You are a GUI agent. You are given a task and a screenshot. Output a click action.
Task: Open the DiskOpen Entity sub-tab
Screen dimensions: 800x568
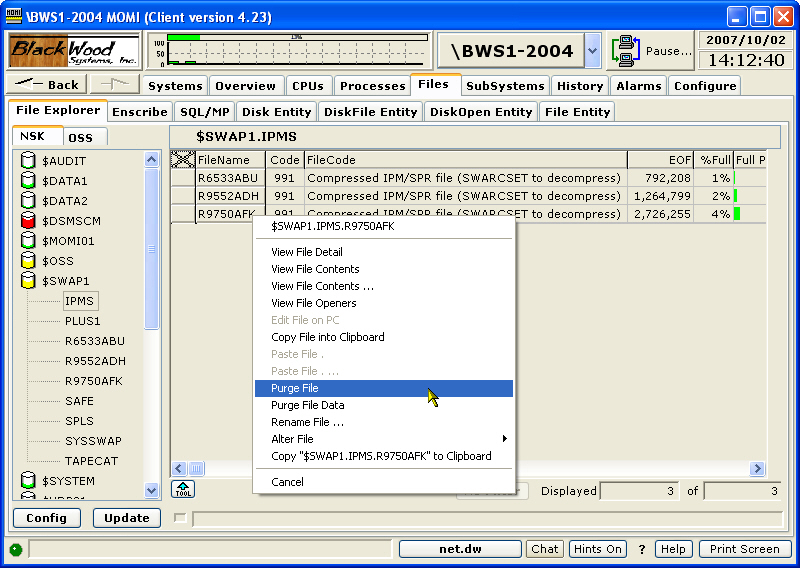[x=481, y=112]
